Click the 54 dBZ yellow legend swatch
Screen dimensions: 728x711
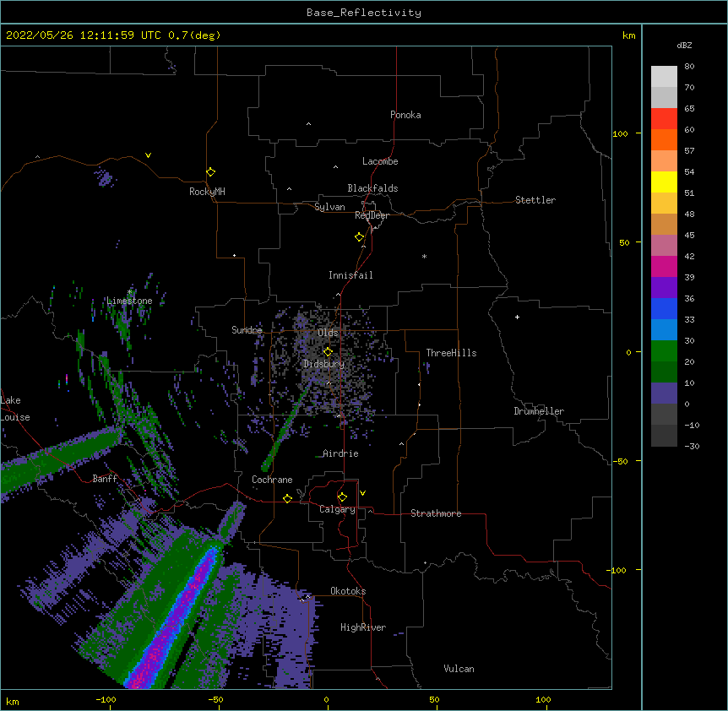[x=664, y=182]
